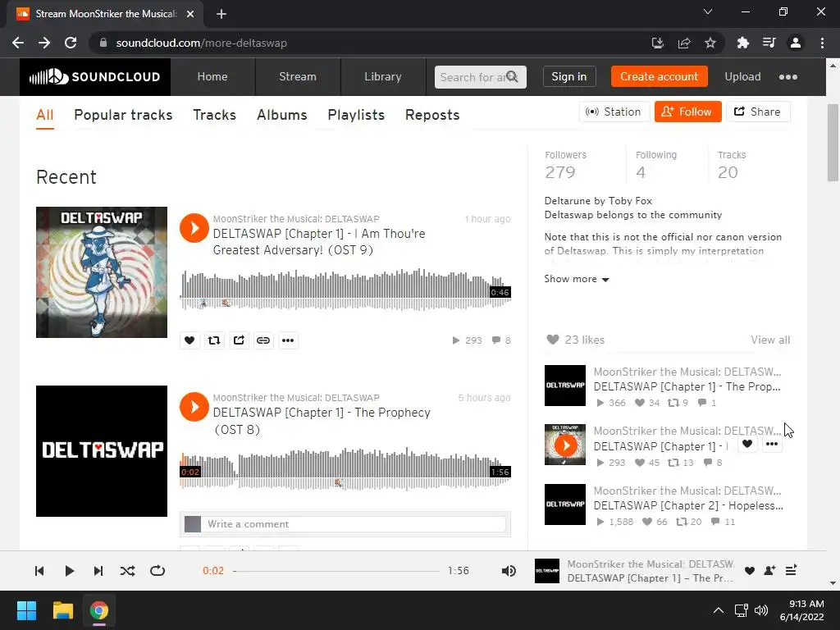Open the Followers 279 stat

click(565, 166)
